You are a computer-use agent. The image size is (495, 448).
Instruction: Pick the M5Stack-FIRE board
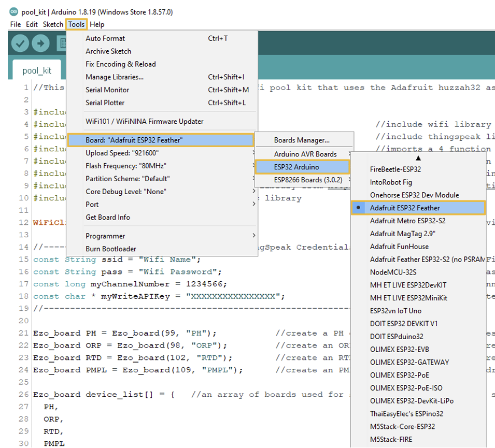pyautogui.click(x=418, y=440)
